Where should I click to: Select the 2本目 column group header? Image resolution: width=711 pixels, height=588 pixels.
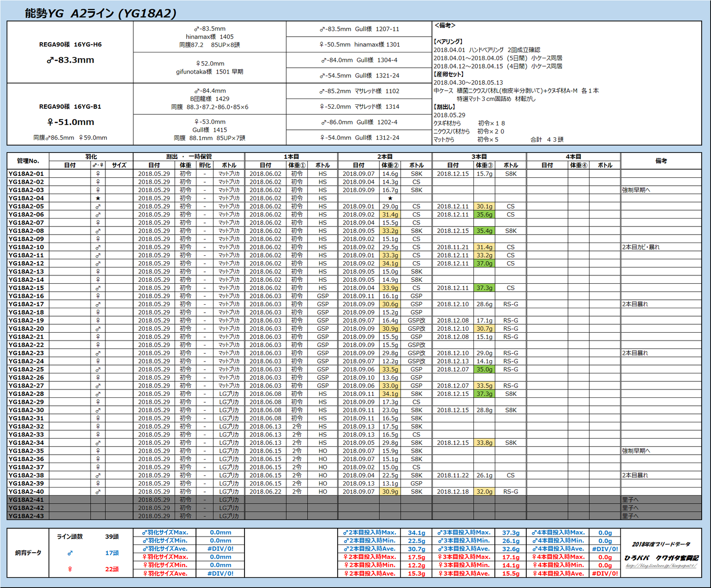(x=385, y=157)
